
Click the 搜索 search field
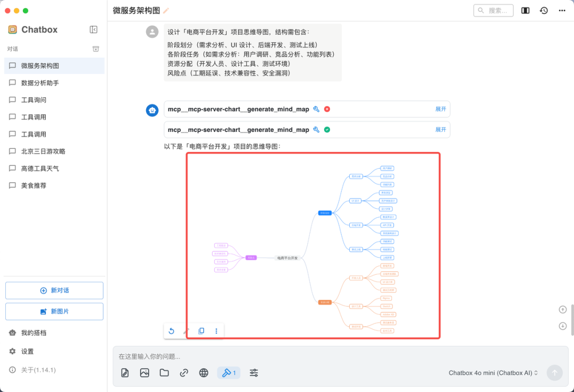click(x=493, y=10)
